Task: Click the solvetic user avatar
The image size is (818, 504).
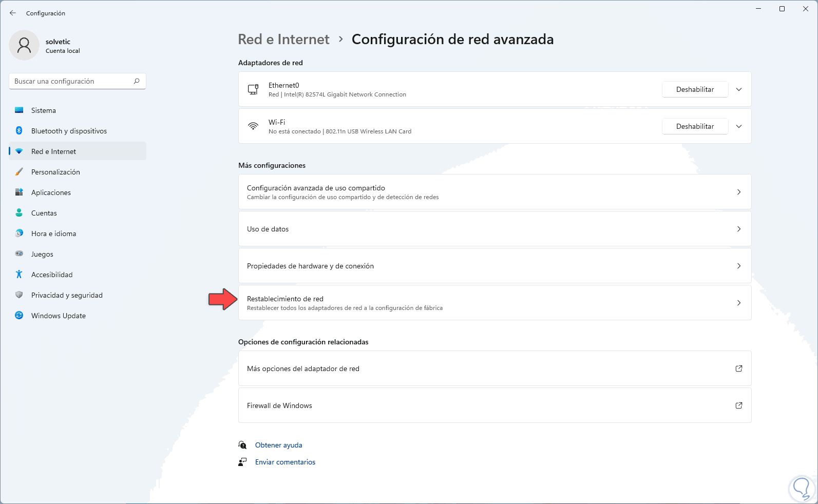Action: tap(24, 45)
